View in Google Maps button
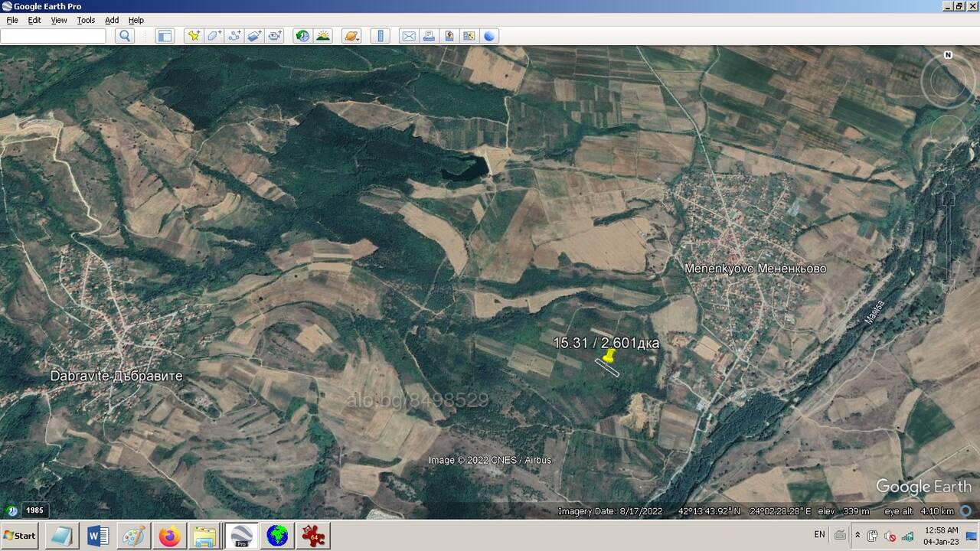 tap(469, 36)
